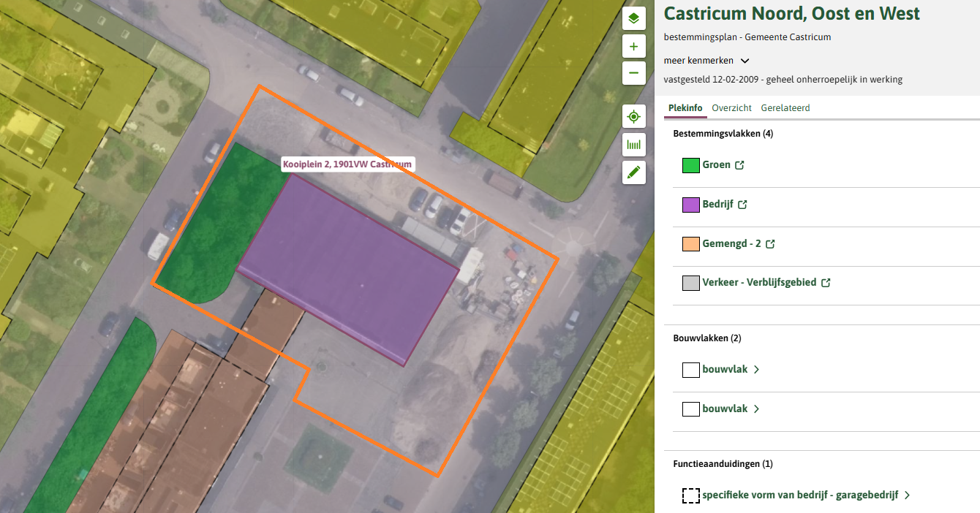Switch to the Overzicht tab

click(731, 108)
